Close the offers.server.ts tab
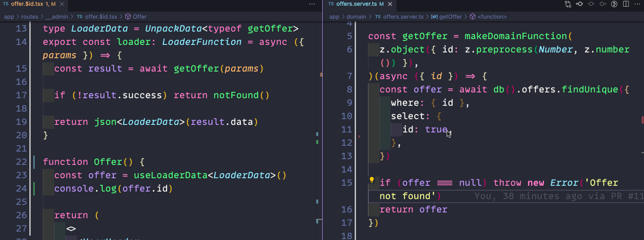This screenshot has width=644, height=240. (390, 4)
